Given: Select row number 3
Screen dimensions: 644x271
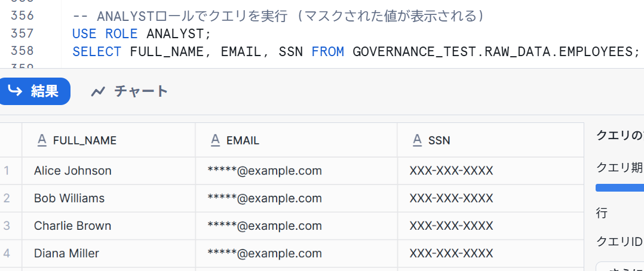Looking at the screenshot, I should pos(7,226).
